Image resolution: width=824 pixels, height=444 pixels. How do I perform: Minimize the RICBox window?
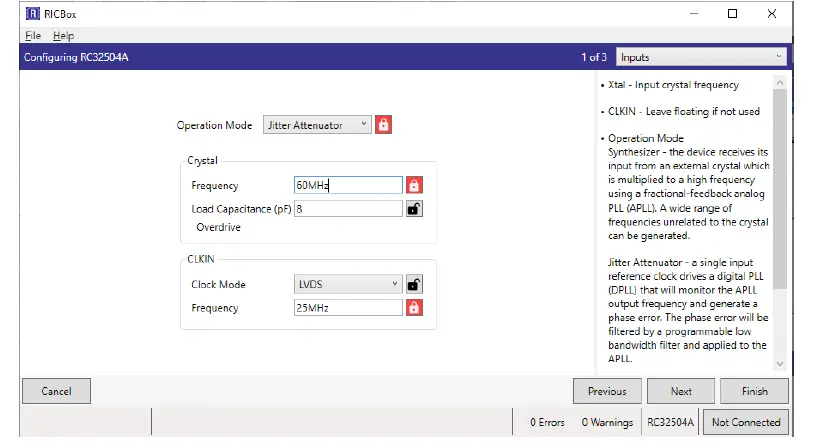coord(694,14)
